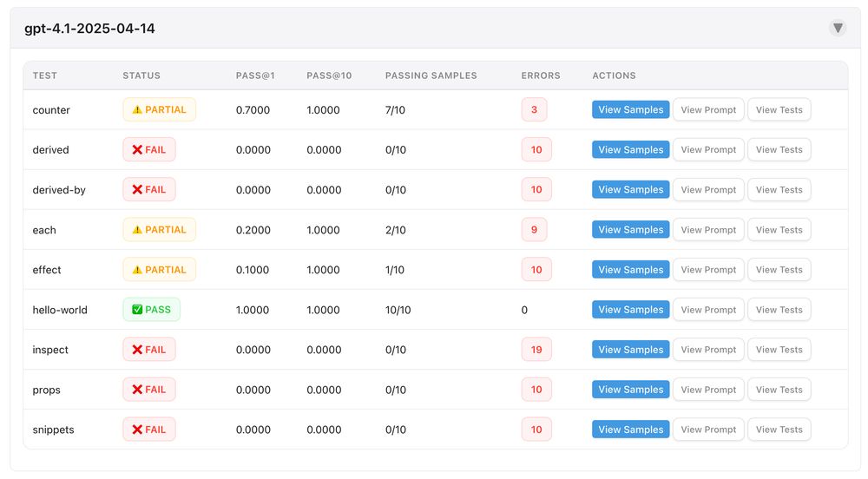
Task: Click the FAIL status badge for inspect
Action: tap(149, 349)
